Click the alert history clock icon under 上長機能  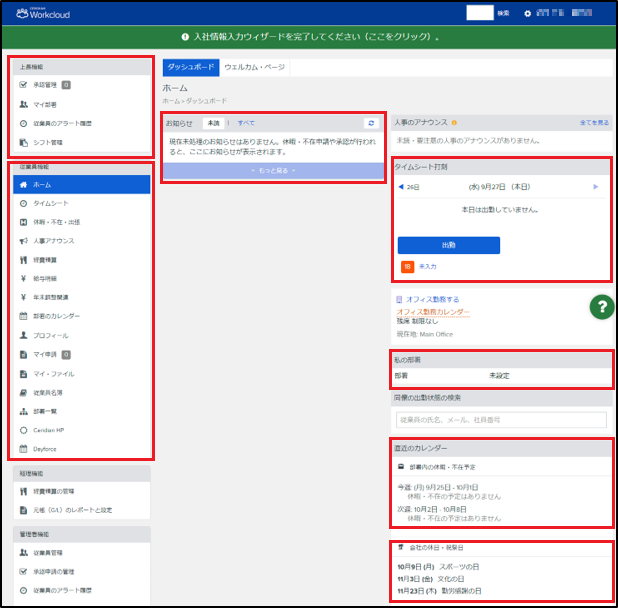(23, 123)
